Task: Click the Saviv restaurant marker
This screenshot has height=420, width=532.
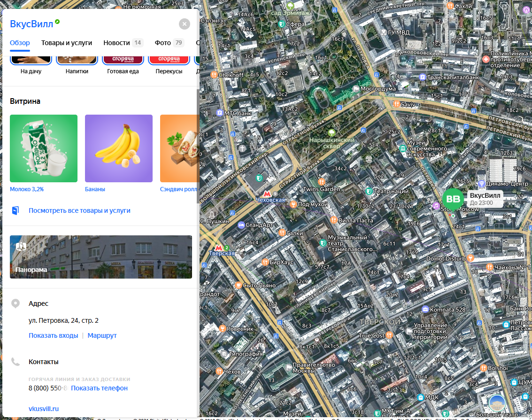Action: click(396, 104)
